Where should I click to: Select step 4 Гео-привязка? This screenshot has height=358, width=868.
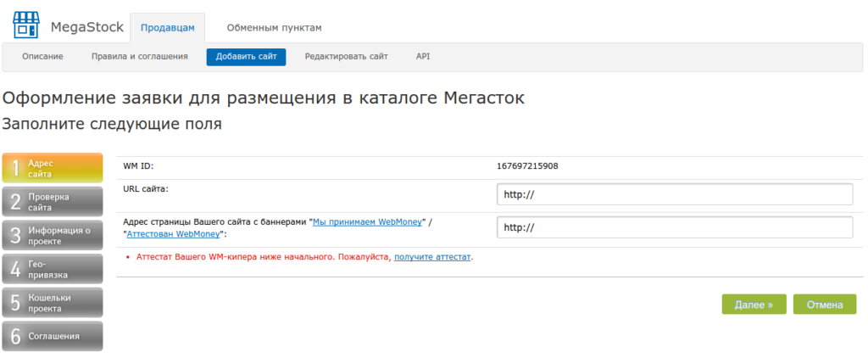point(53,269)
